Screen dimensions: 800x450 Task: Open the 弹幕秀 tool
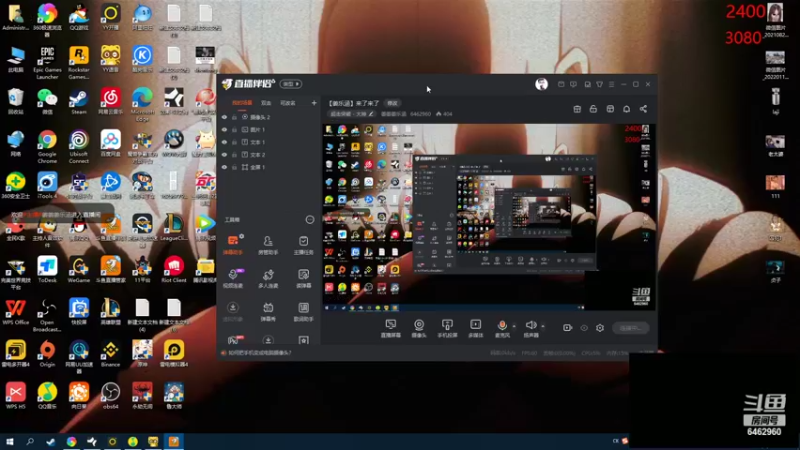268,312
